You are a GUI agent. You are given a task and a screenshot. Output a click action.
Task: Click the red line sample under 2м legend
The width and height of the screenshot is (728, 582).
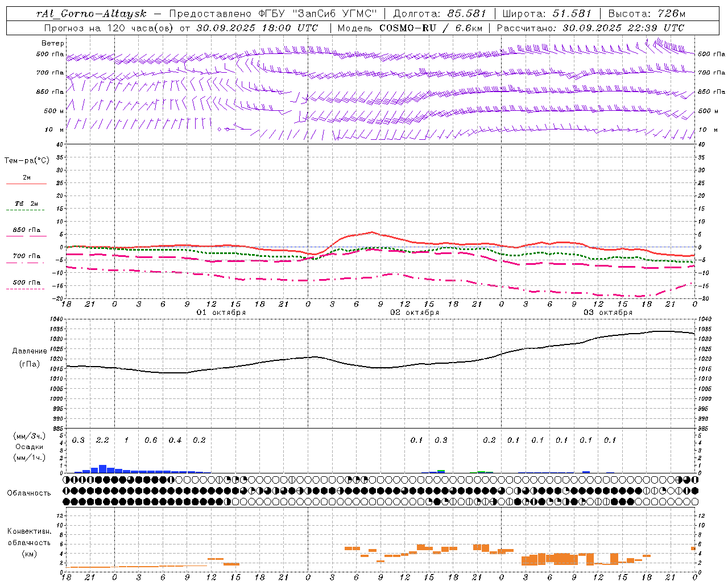[x=26, y=184]
